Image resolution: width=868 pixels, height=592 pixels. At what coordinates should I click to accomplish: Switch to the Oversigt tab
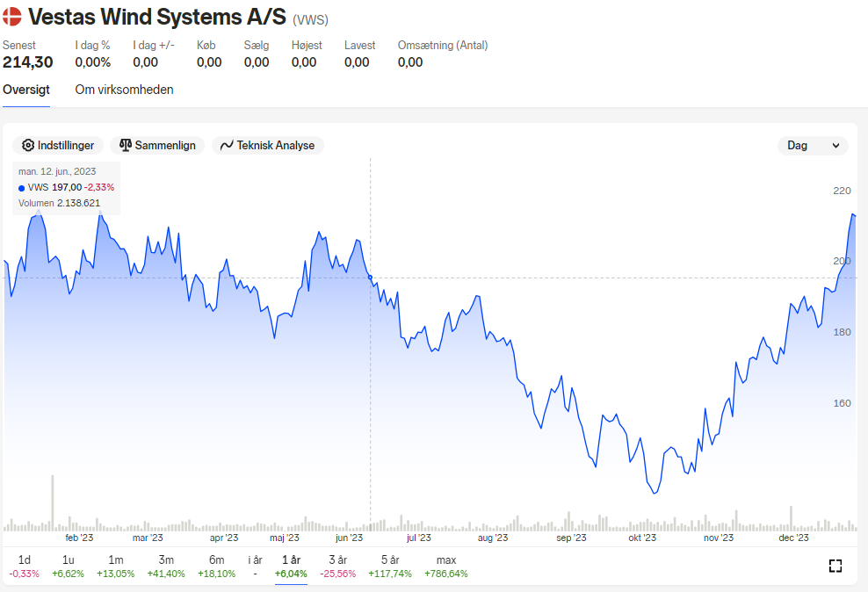[26, 90]
